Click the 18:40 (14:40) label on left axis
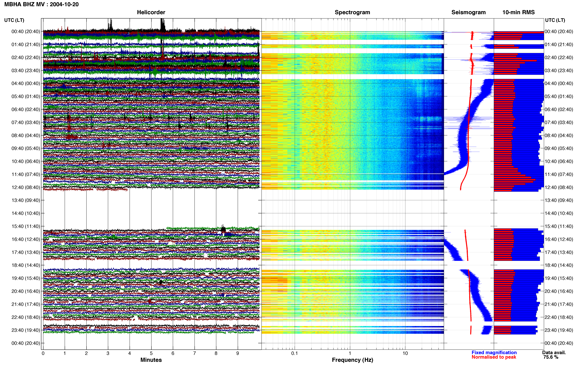Image resolution: width=588 pixels, height=368 pixels. point(26,265)
